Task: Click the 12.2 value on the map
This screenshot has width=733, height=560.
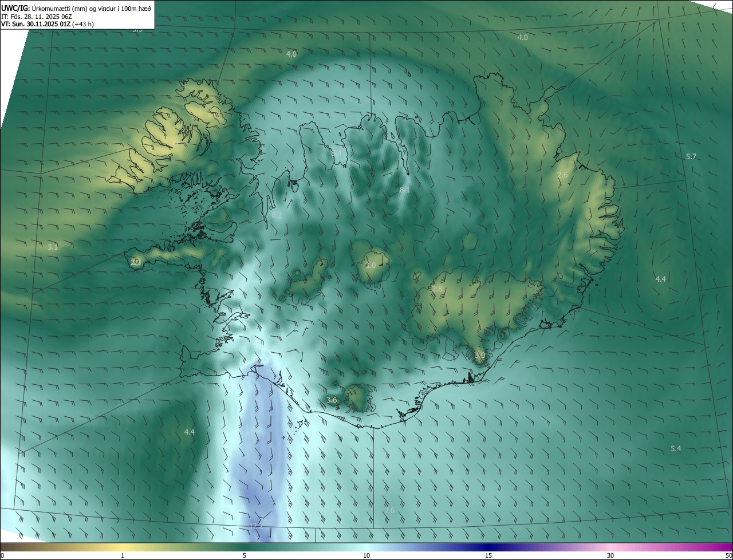Action: [256, 526]
